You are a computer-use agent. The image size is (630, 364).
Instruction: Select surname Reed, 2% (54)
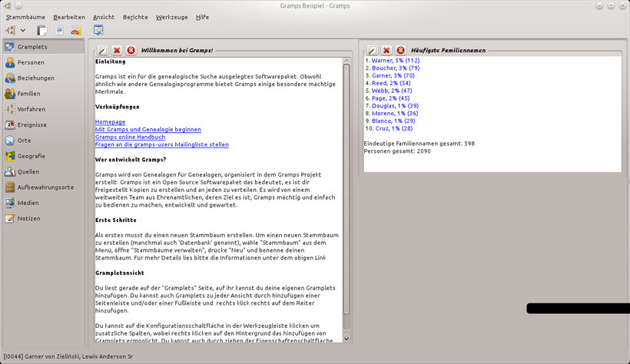click(391, 83)
